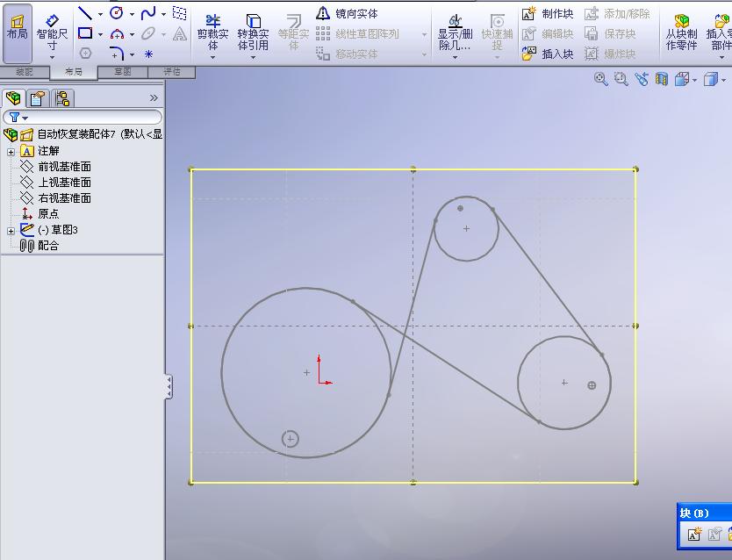The height and width of the screenshot is (560, 732).
Task: Click the 制作块 make block tool
Action: point(548,14)
